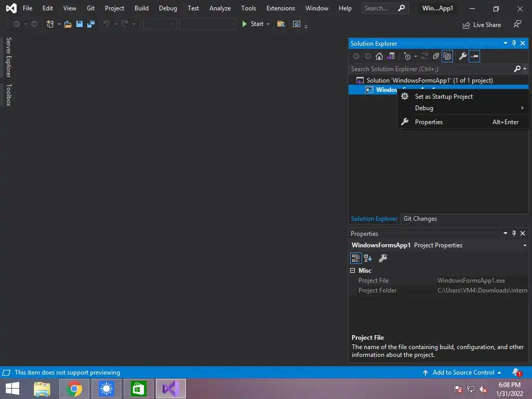Open the Server Explorer side tab
532x399 pixels.
click(8, 57)
